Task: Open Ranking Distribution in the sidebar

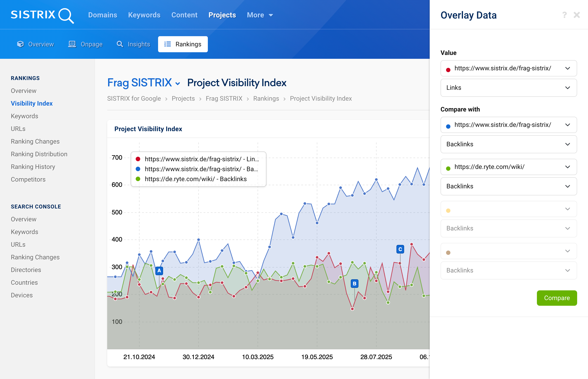Action: click(39, 154)
